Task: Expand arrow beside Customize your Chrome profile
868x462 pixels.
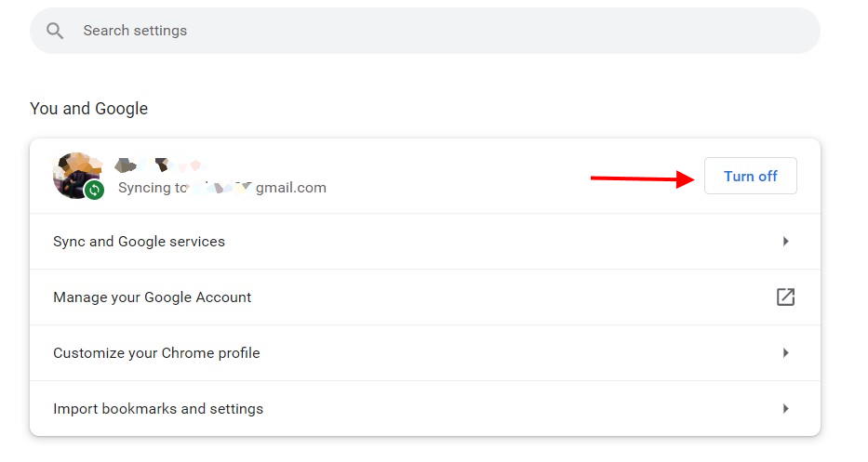Action: click(785, 353)
